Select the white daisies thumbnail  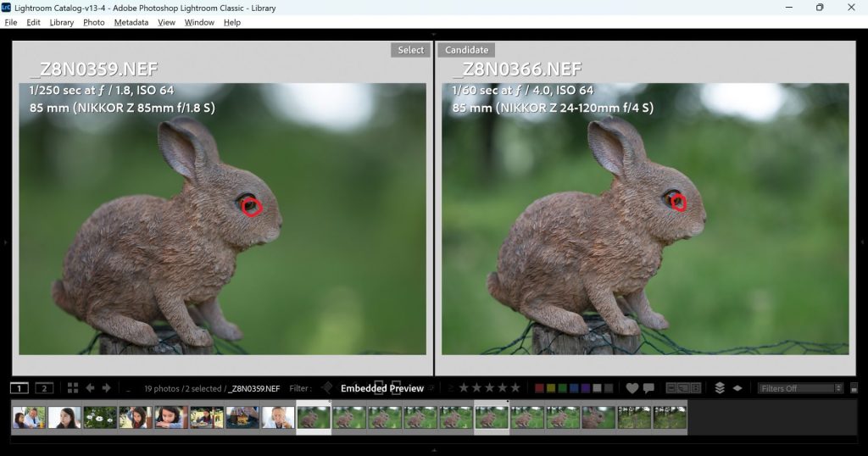100,417
